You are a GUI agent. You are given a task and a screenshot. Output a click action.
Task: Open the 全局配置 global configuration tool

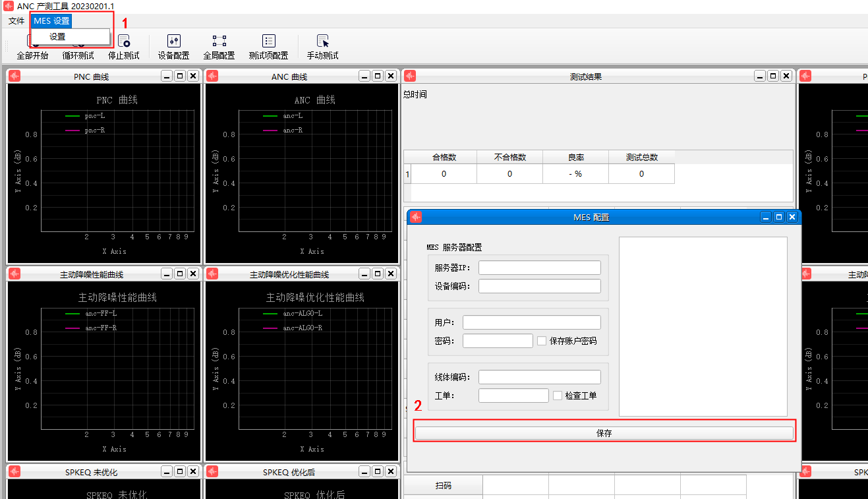coord(219,47)
